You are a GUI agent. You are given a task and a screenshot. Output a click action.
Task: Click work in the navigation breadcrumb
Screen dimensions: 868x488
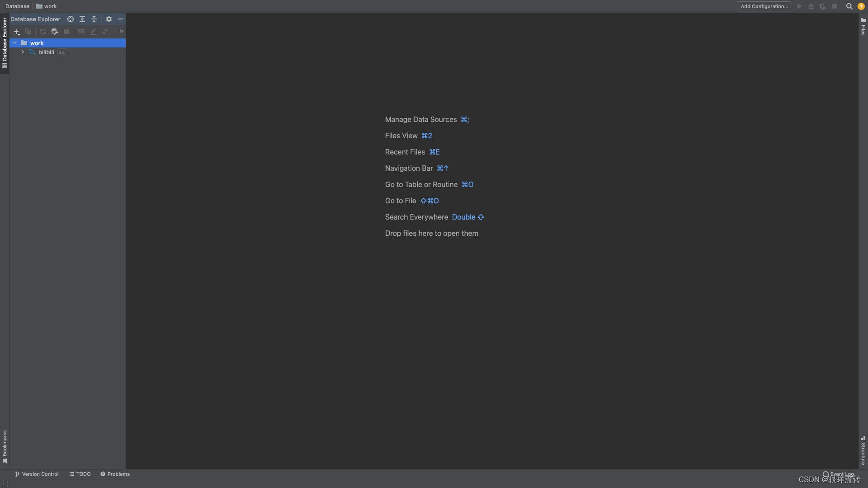tap(47, 6)
